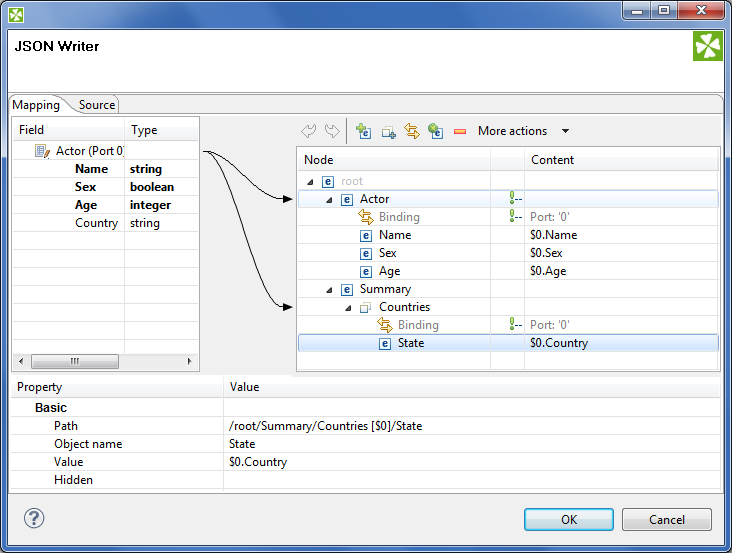The width and height of the screenshot is (732, 553).
Task: Select the Name field in Field list
Action: pyautogui.click(x=92, y=169)
